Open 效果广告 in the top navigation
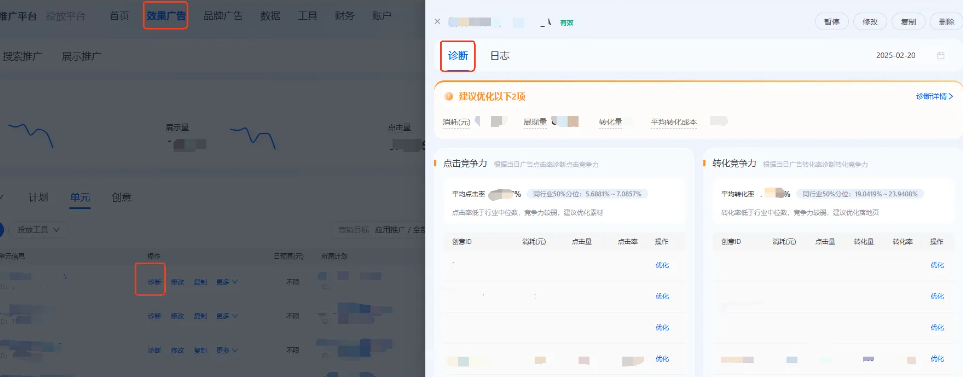 [x=166, y=16]
